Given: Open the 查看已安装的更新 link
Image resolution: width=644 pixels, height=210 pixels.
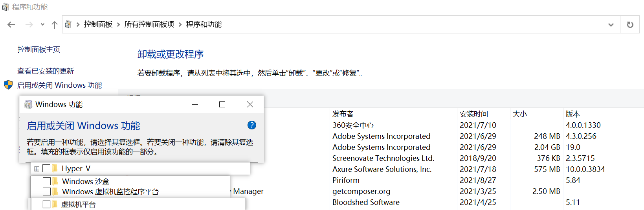Looking at the screenshot, I should tap(46, 71).
